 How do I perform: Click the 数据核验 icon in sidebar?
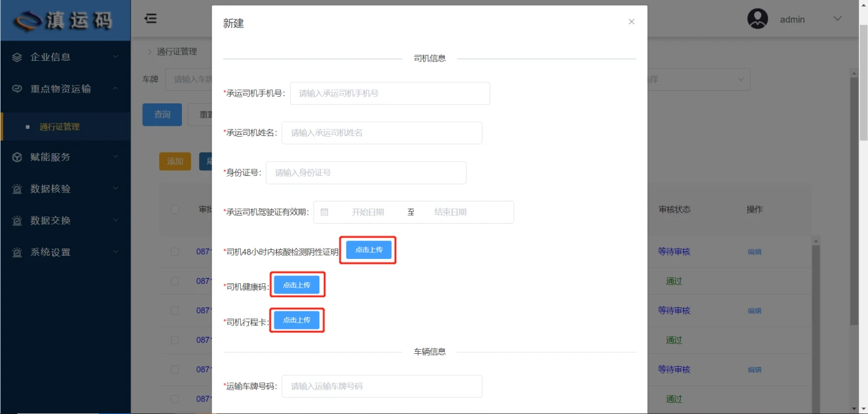pos(17,189)
